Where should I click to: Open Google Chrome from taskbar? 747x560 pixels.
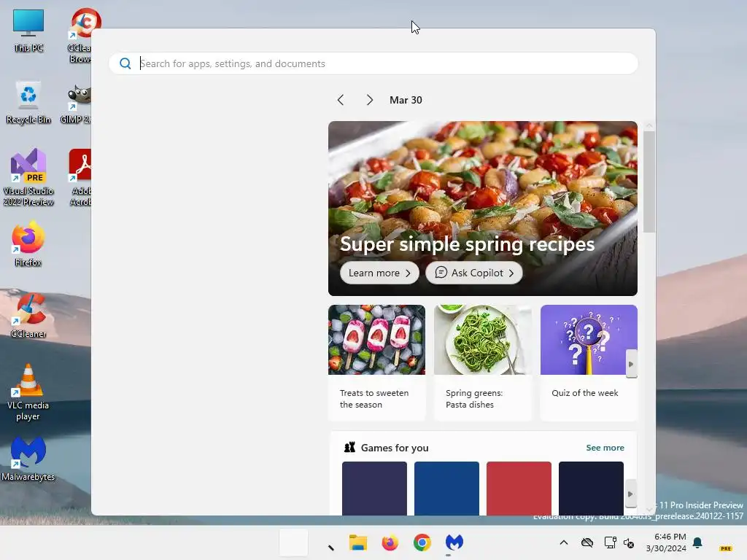point(422,542)
